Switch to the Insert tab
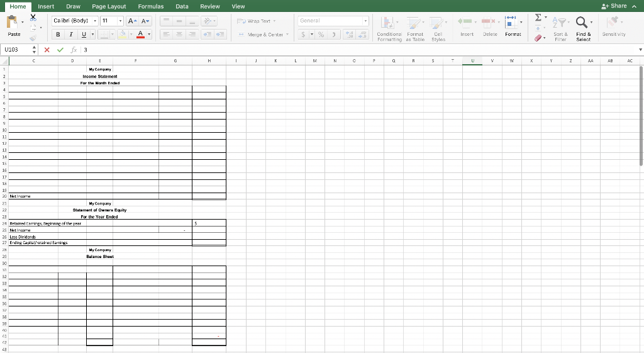The image size is (644, 353). 46,6
